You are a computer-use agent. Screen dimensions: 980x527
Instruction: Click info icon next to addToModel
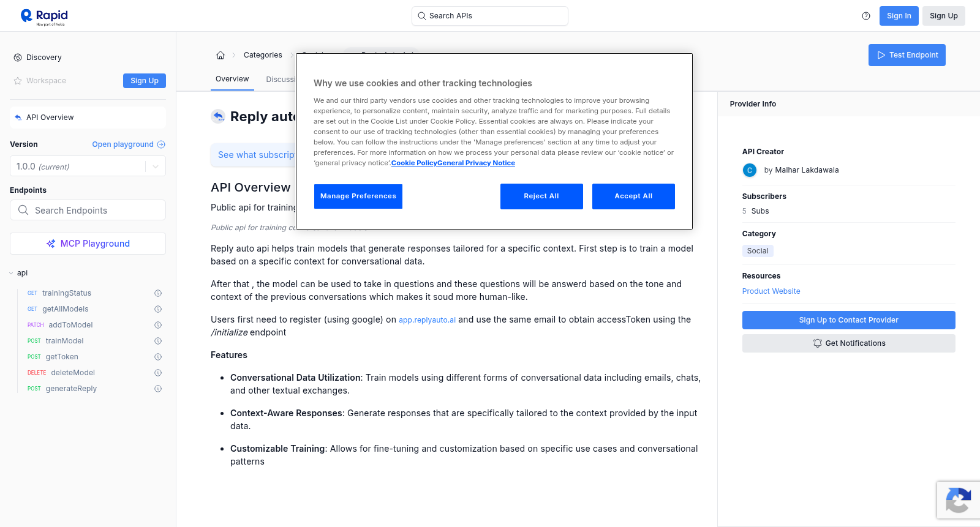click(158, 325)
